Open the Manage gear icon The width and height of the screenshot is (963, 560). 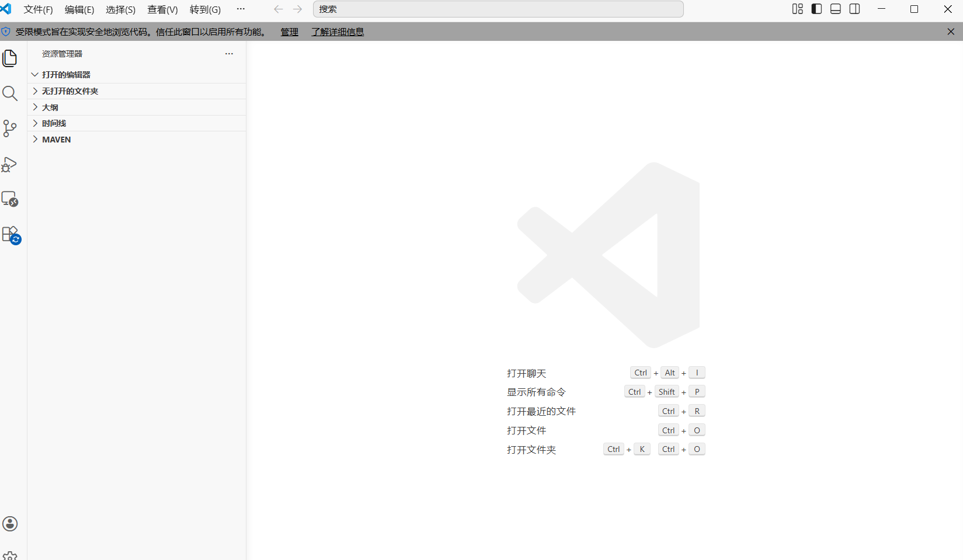tap(10, 555)
